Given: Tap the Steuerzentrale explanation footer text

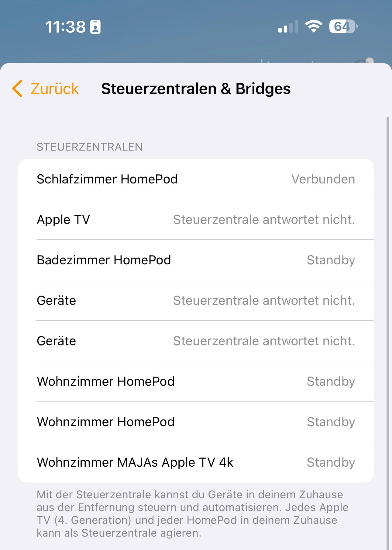Looking at the screenshot, I should (x=193, y=514).
